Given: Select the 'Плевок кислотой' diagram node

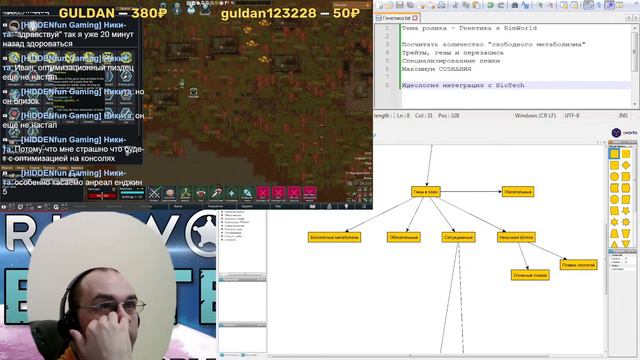Looking at the screenshot, I should pos(578,265).
